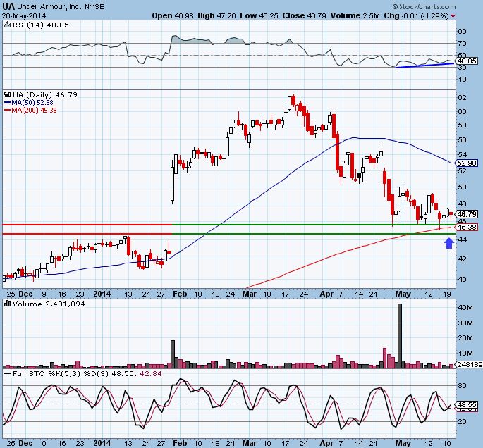Click the UA (Daily) 46.79 legend label
Image resolution: width=483 pixels, height=448 pixels.
[x=45, y=95]
